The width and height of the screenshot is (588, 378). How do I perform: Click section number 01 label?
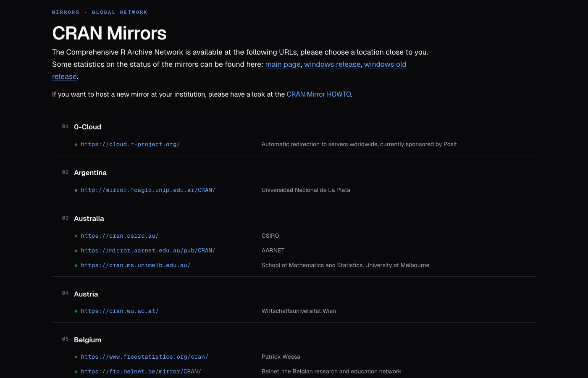(66, 126)
